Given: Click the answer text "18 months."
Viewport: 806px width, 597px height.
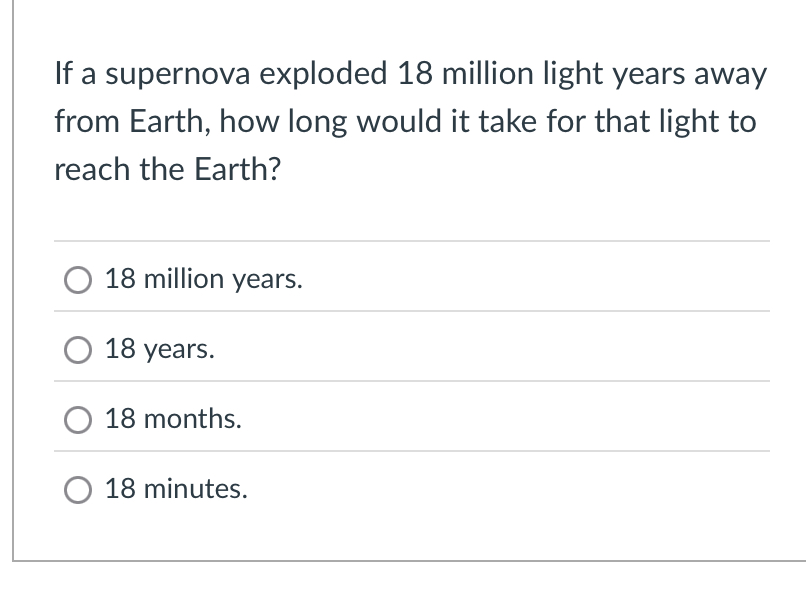Looking at the screenshot, I should tap(173, 419).
